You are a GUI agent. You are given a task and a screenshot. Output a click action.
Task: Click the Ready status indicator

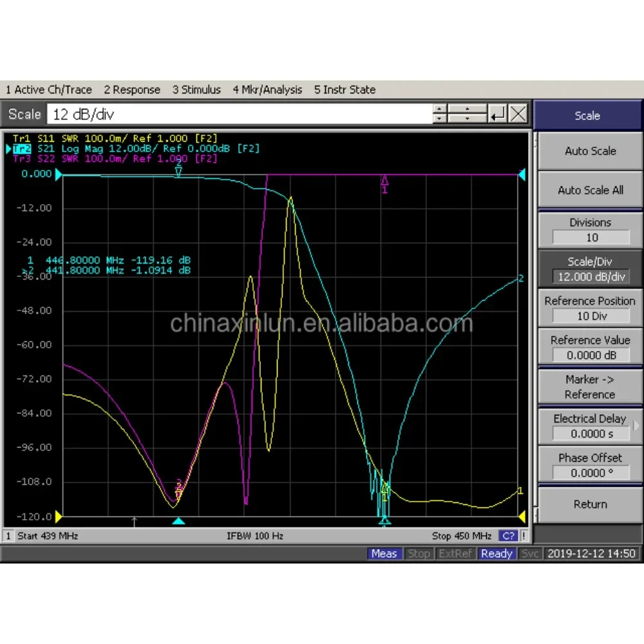[497, 554]
